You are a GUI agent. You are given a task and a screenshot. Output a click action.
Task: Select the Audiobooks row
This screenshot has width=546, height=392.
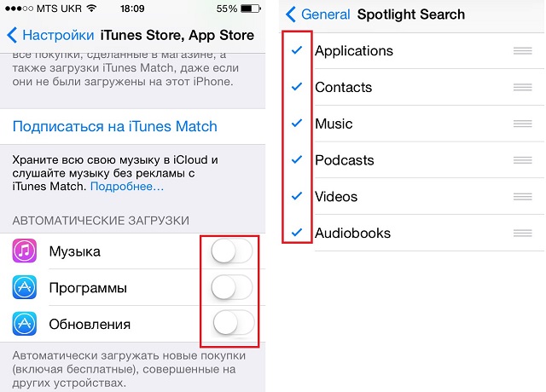(x=411, y=233)
